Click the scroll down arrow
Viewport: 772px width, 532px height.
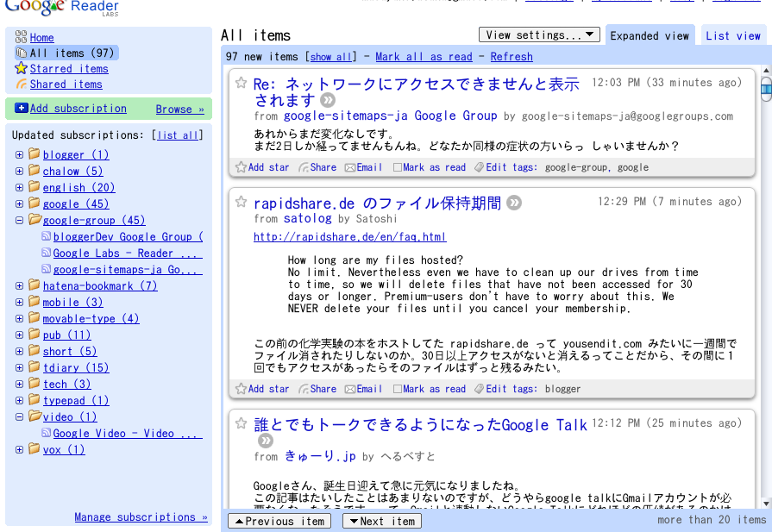[x=766, y=503]
